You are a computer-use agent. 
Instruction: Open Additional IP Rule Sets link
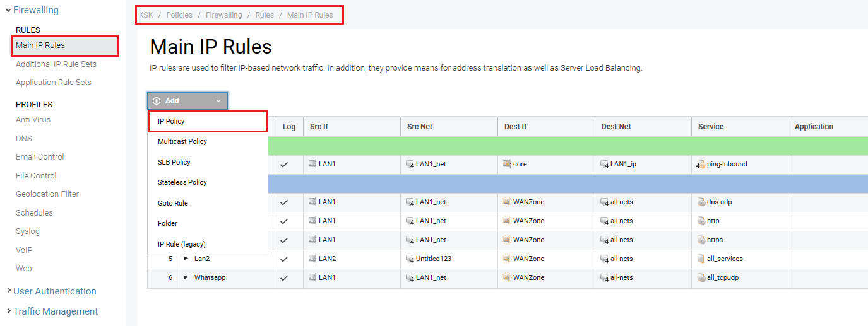click(x=56, y=64)
